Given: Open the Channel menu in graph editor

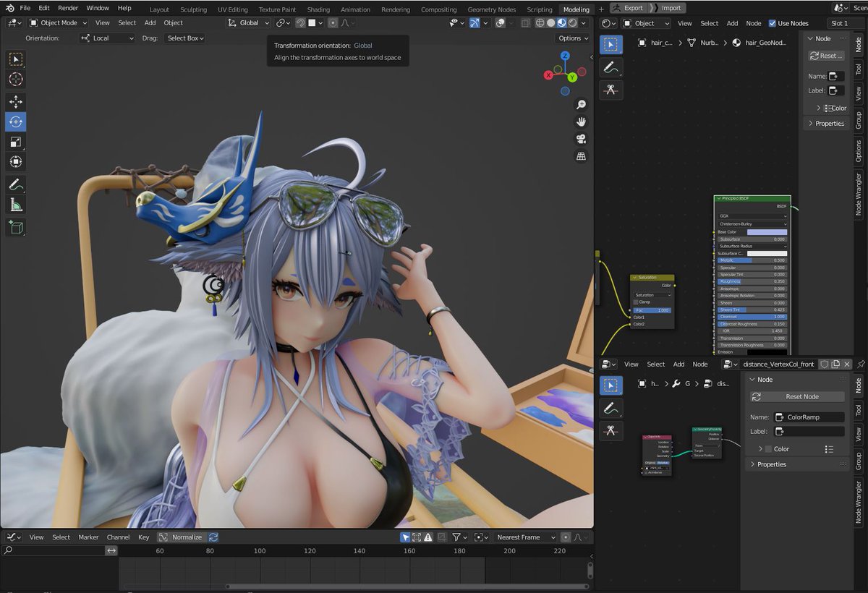Looking at the screenshot, I should (118, 537).
